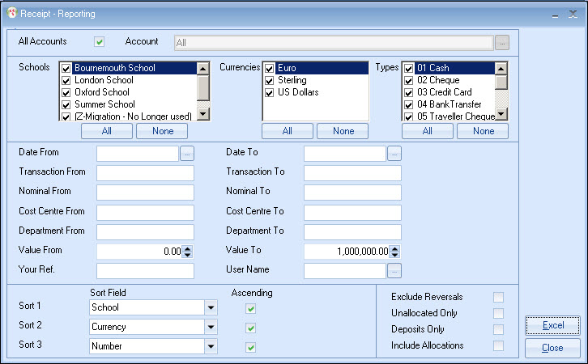
Task: Click None button under Currencies
Action: coord(343,131)
